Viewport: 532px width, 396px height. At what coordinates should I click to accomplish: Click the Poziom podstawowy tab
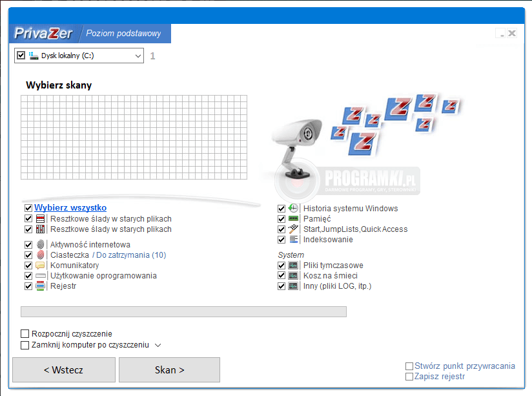click(123, 34)
